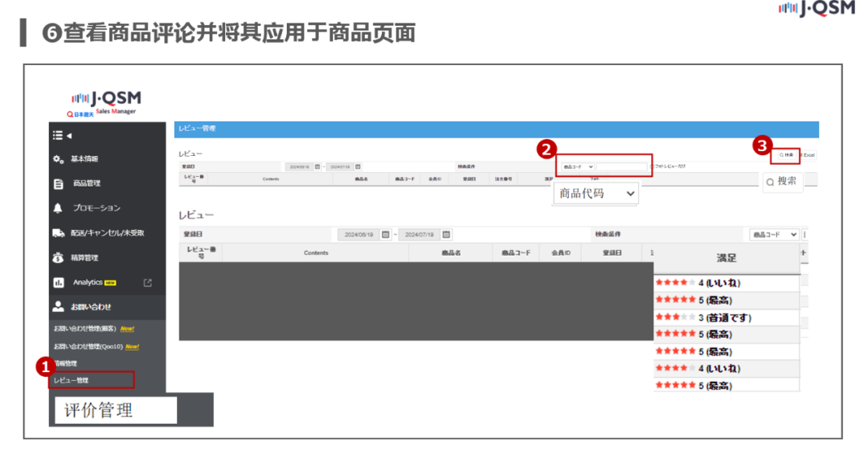
Task: Click the 配送/キャンセル/未受取 truck icon
Action: (59, 231)
